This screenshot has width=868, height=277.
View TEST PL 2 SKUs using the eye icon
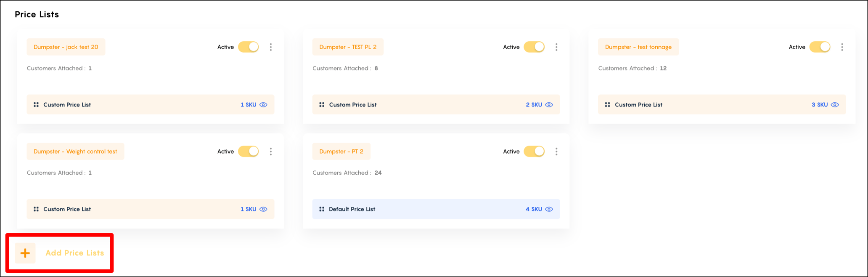[549, 104]
